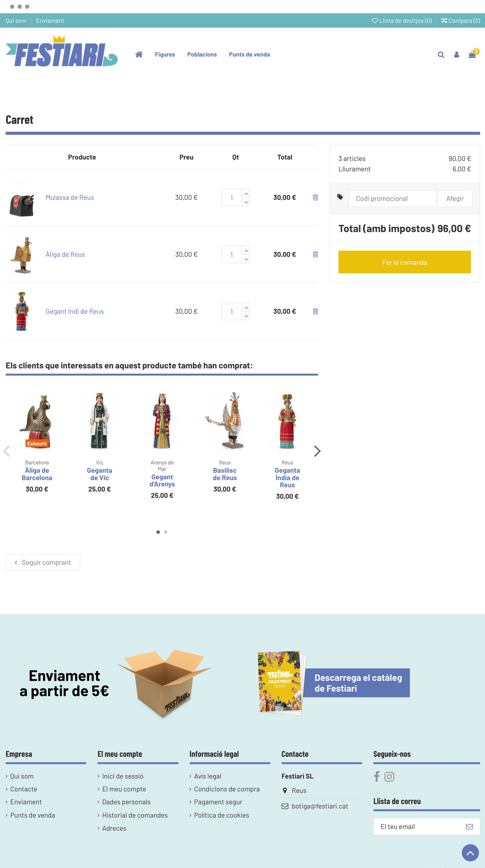Viewport: 485px width, 868px height.
Task: Open the Figures menu
Action: click(165, 55)
